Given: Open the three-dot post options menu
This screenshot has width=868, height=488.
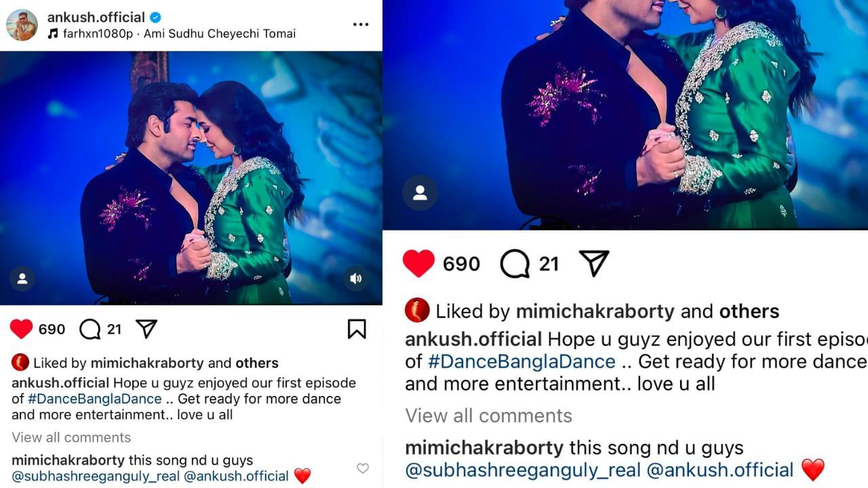Looking at the screenshot, I should (x=361, y=24).
